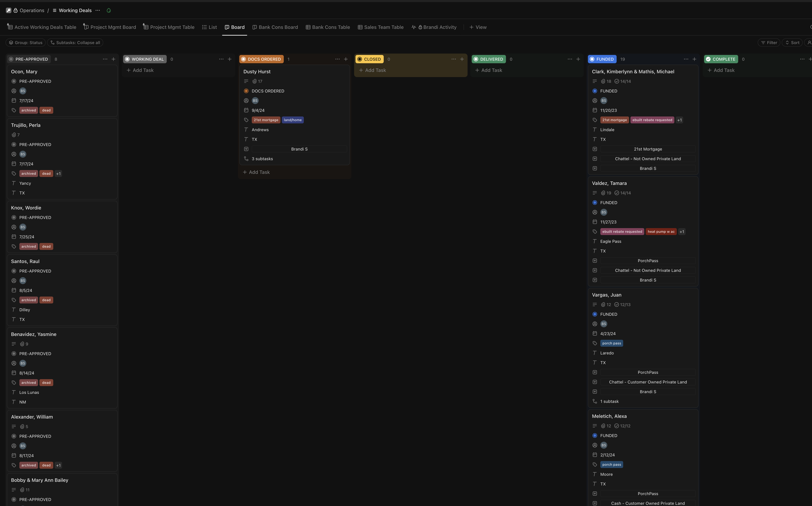
Task: Open the Group: Status dropdown
Action: coord(25,43)
